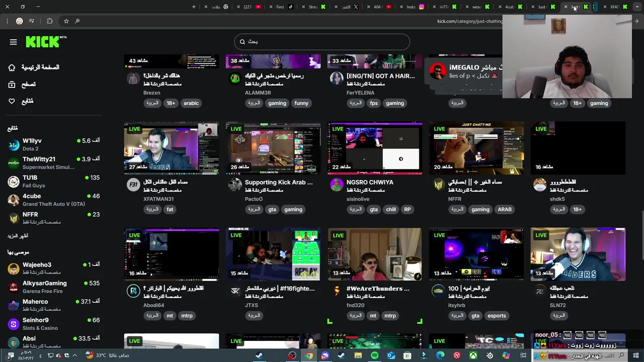The height and width of the screenshot is (362, 644).
Task: Click NFFR channel avatar in stream grid
Action: click(x=438, y=185)
